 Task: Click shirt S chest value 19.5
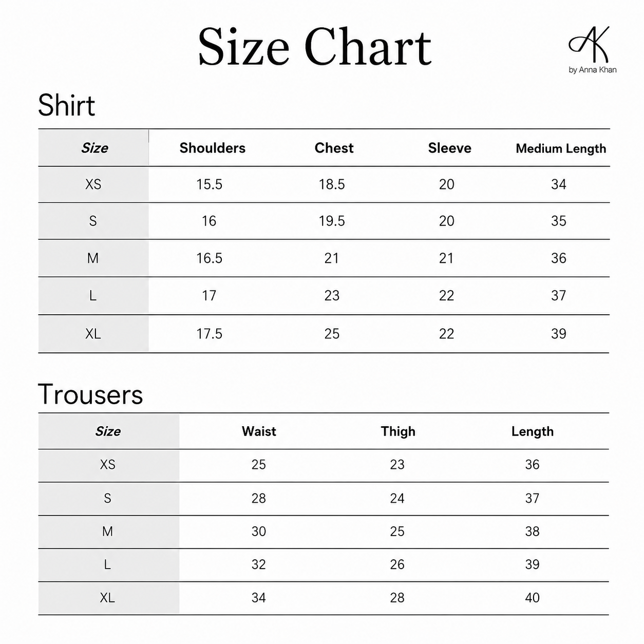332,221
